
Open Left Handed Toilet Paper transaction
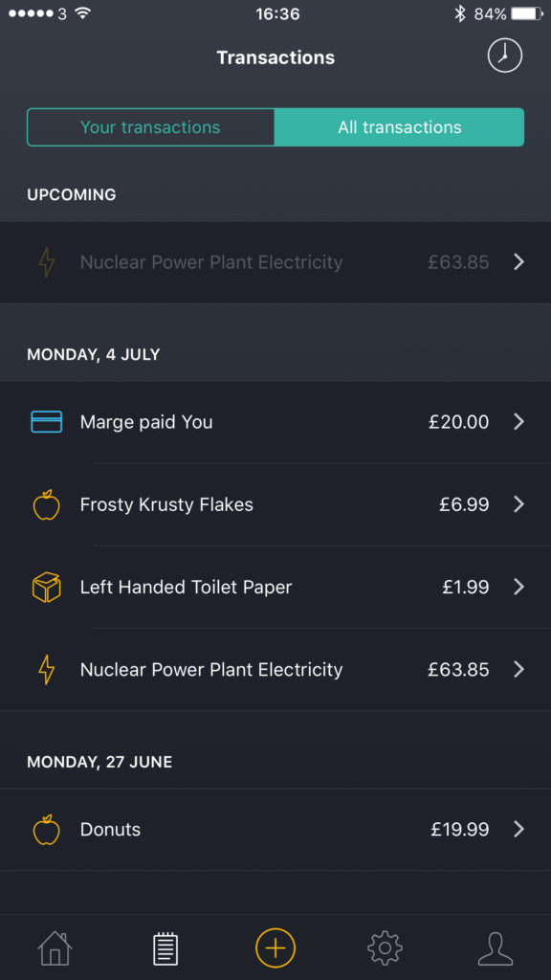coord(275,587)
